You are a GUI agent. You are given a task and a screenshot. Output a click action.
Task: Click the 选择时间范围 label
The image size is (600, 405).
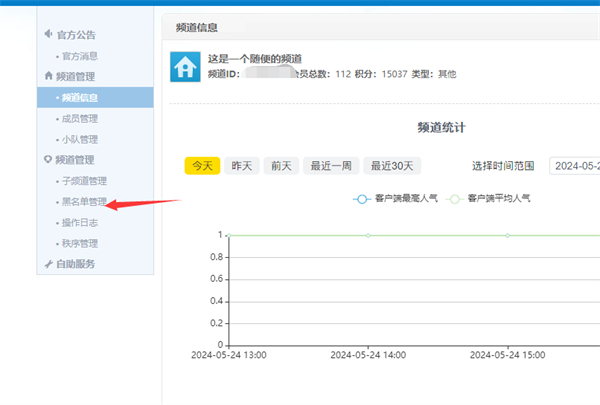(503, 166)
